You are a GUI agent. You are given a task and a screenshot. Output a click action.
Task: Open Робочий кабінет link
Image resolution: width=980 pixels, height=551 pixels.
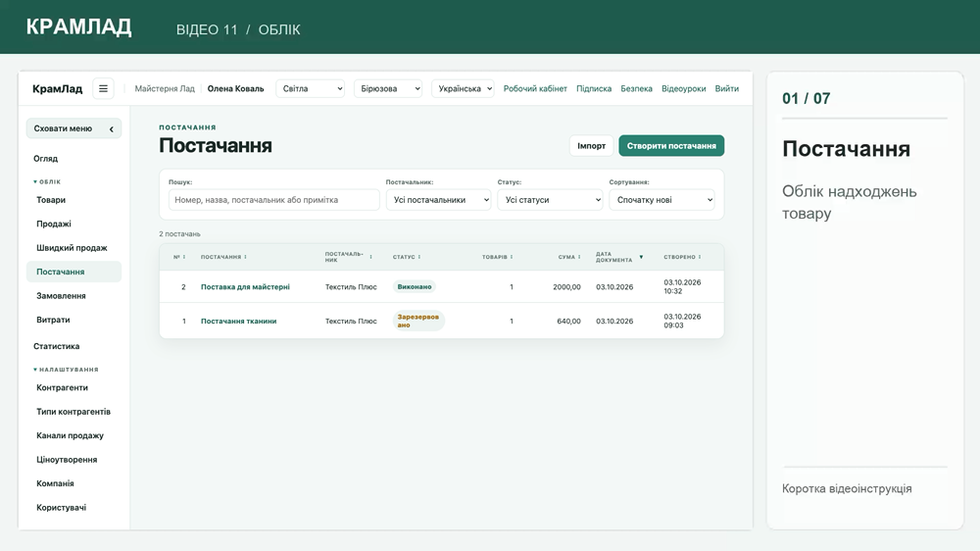[535, 89]
